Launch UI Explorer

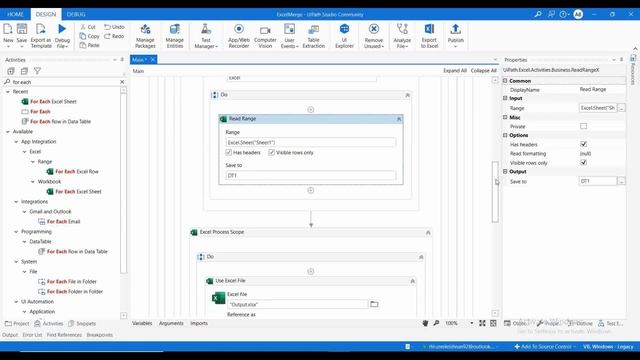tap(344, 36)
